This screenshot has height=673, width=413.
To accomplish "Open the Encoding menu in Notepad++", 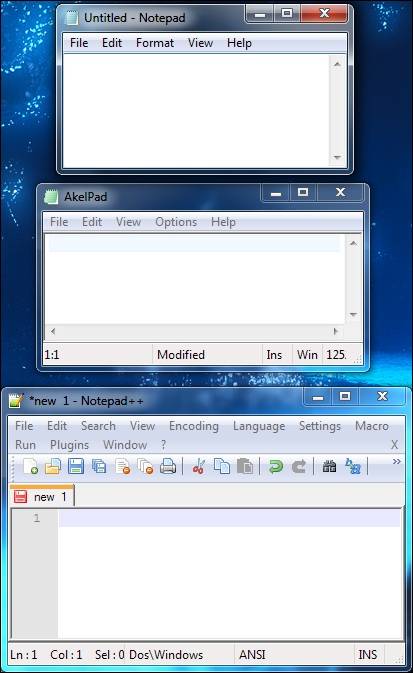I will [194, 426].
